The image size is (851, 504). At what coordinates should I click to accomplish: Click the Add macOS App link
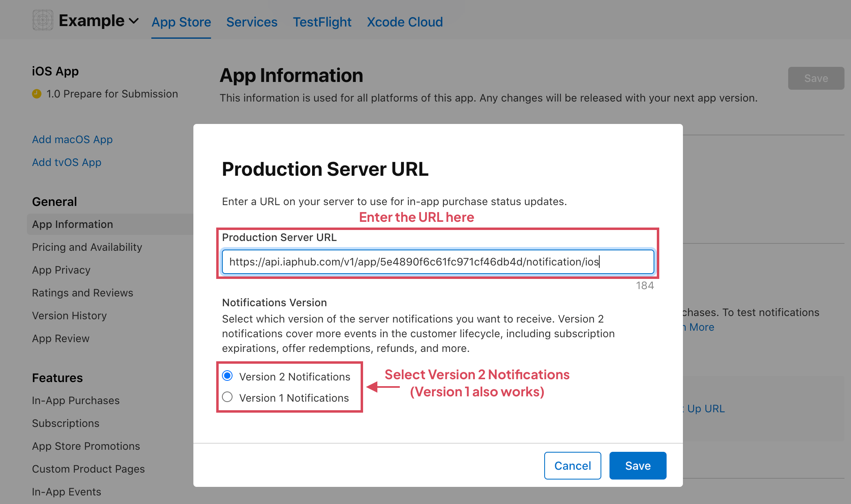[x=72, y=139]
